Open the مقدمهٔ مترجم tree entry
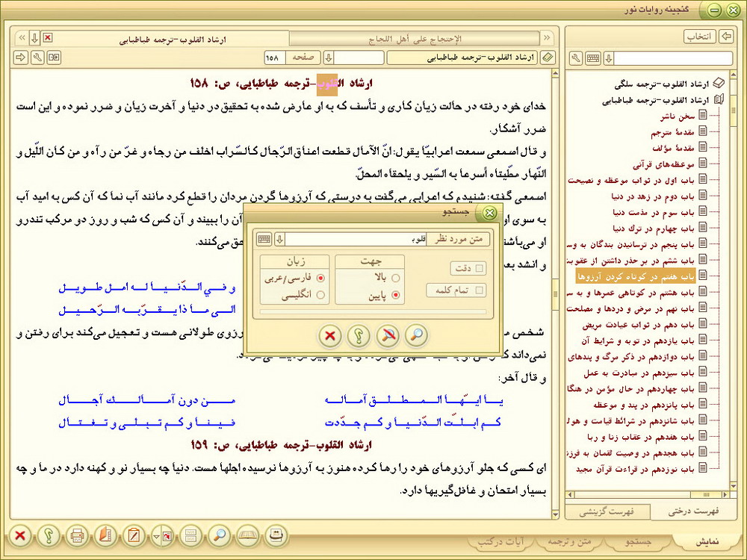 click(672, 132)
